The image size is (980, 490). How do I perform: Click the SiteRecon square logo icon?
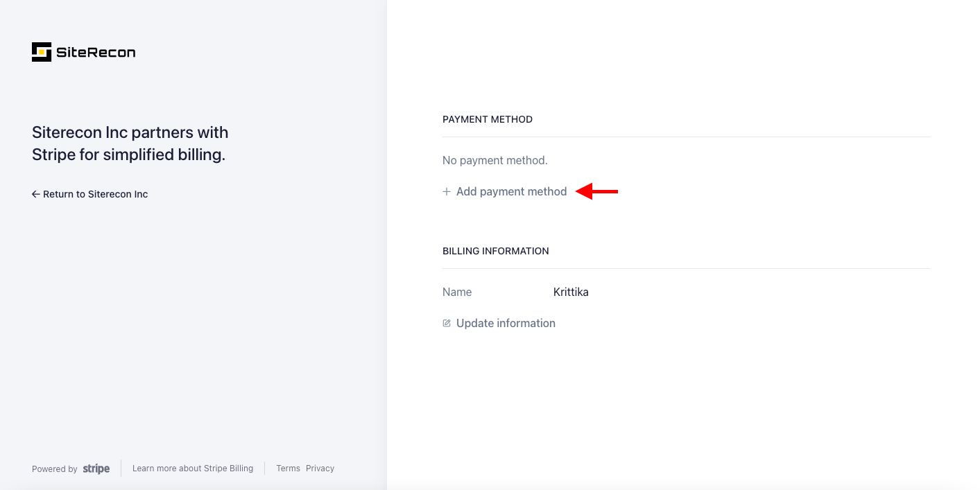click(42, 52)
